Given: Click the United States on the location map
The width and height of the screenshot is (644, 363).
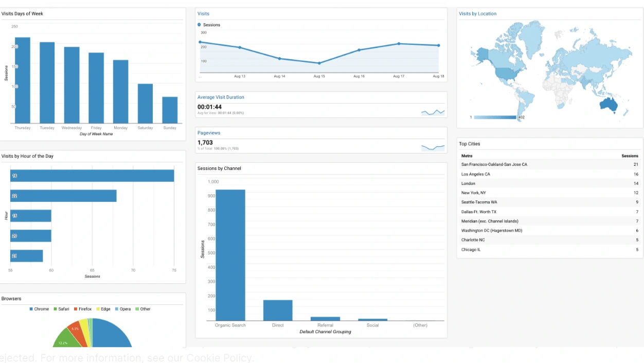Looking at the screenshot, I should tap(507, 73).
